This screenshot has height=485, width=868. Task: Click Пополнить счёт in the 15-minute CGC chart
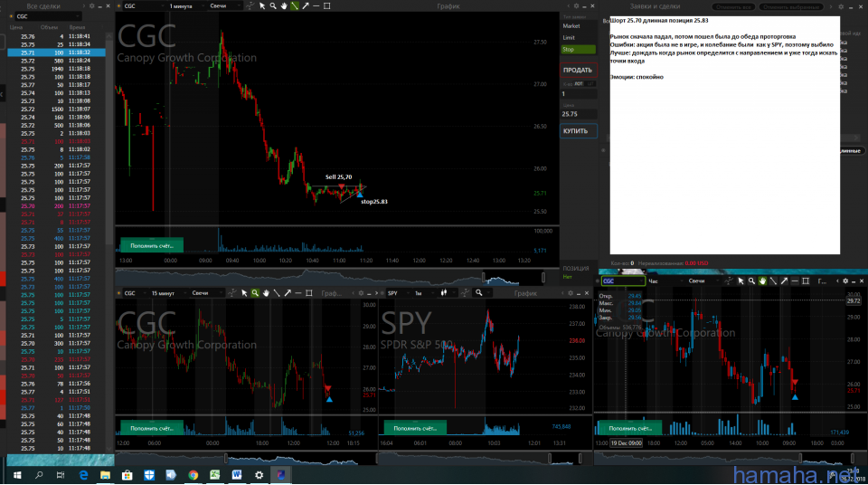coord(152,428)
